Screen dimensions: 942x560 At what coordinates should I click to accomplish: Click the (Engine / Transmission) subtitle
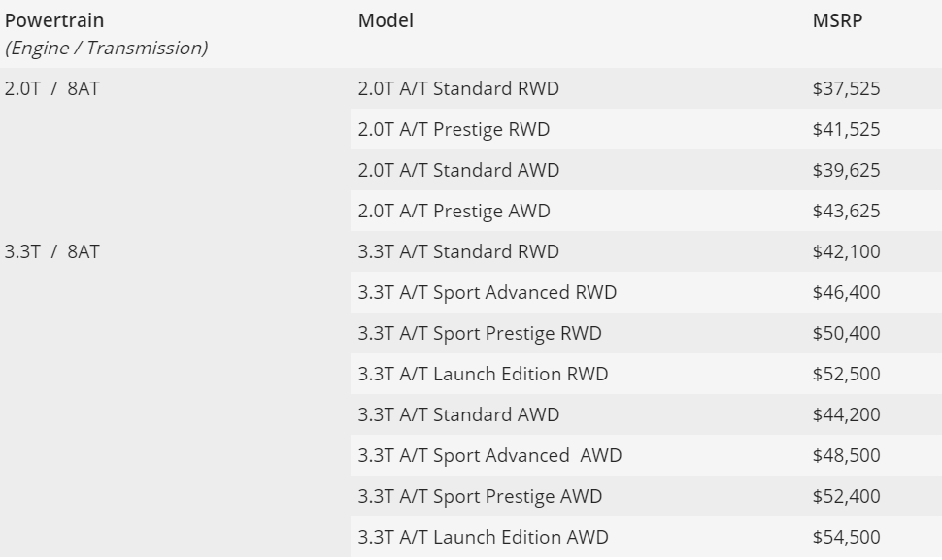106,49
